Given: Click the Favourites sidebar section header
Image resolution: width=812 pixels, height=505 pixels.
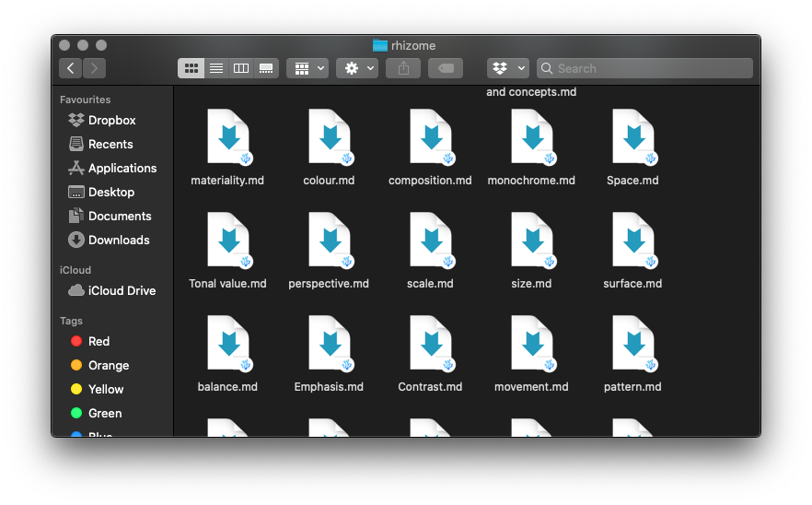Looking at the screenshot, I should click(x=85, y=100).
